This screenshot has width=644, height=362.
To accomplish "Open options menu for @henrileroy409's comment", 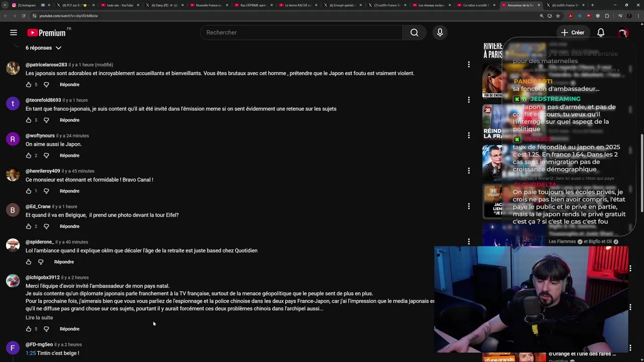I will 468,171.
